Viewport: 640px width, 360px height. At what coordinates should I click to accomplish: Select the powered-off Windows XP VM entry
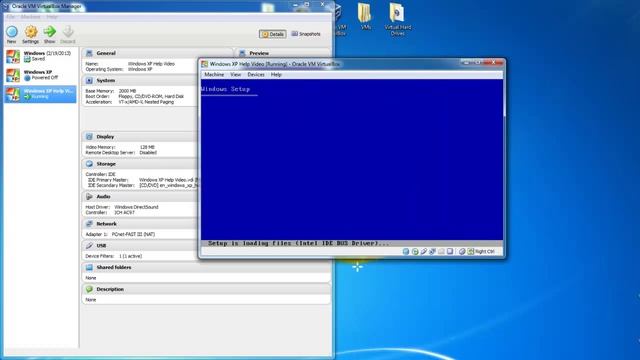40,75
